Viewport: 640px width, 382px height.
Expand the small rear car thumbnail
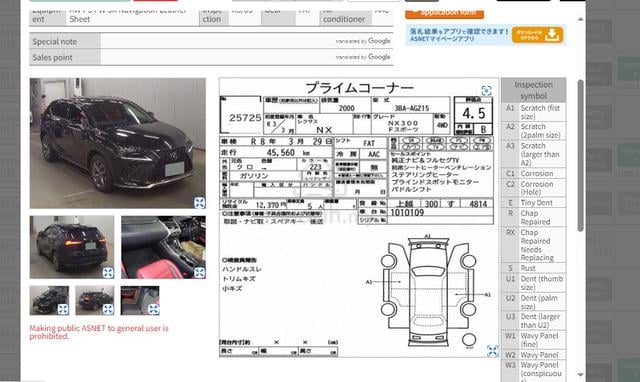(108, 309)
